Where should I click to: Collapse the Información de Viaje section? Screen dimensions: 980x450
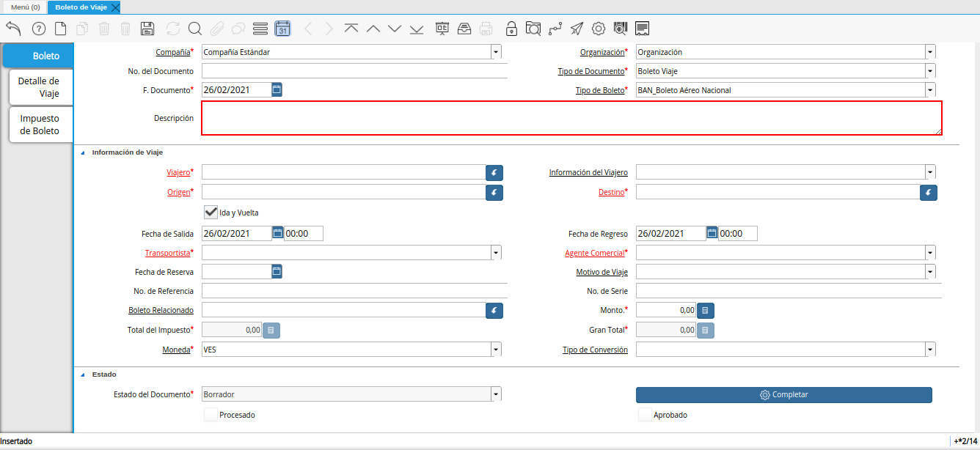coord(82,152)
